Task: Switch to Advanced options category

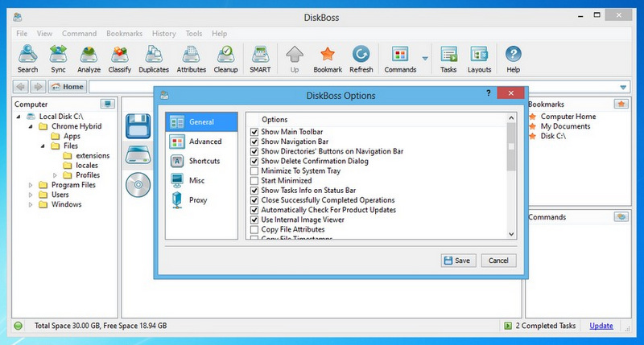Action: pos(202,142)
